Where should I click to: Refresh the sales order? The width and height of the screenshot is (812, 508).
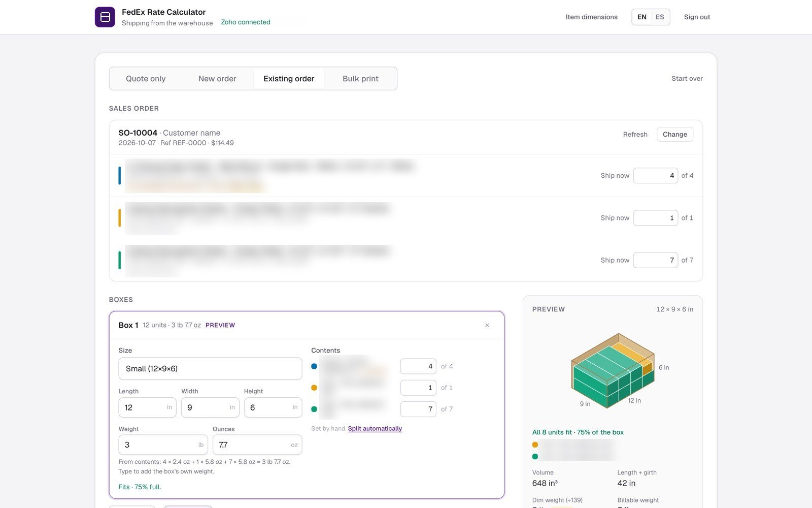click(x=635, y=134)
